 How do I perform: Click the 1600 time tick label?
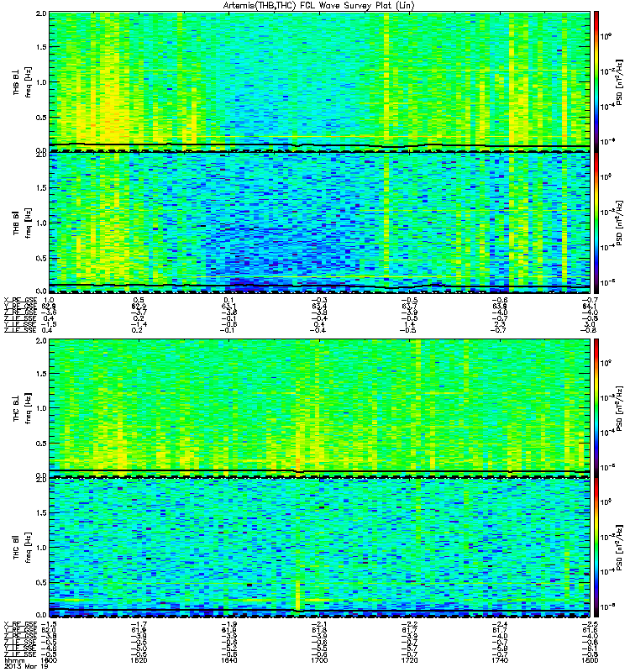(x=50, y=660)
